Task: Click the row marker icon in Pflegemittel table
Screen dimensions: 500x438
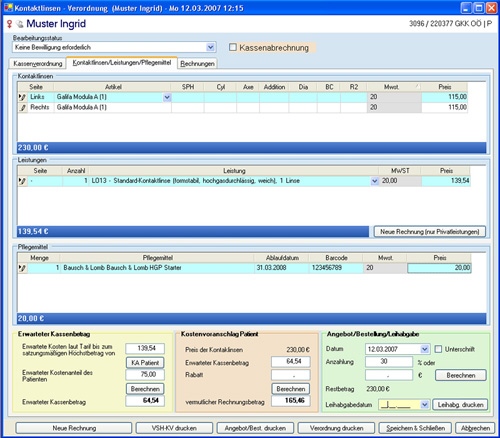Action: pos(22,268)
